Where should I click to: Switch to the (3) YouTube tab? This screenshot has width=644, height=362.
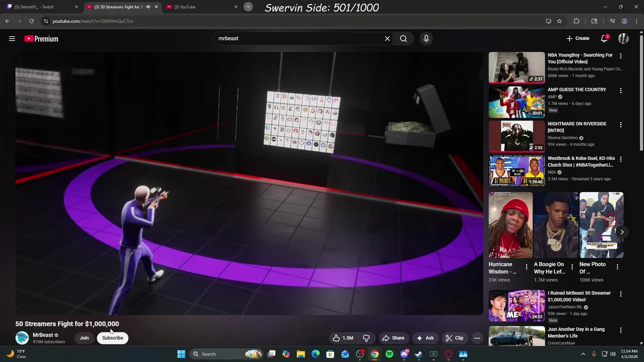(x=201, y=7)
